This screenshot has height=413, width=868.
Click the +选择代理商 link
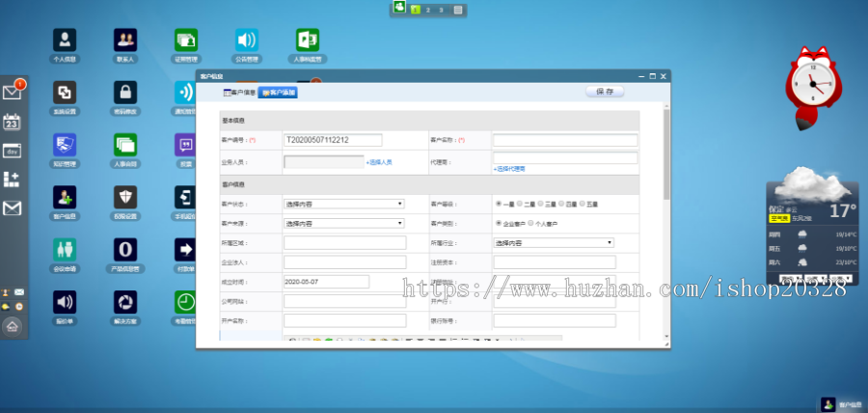tap(509, 169)
